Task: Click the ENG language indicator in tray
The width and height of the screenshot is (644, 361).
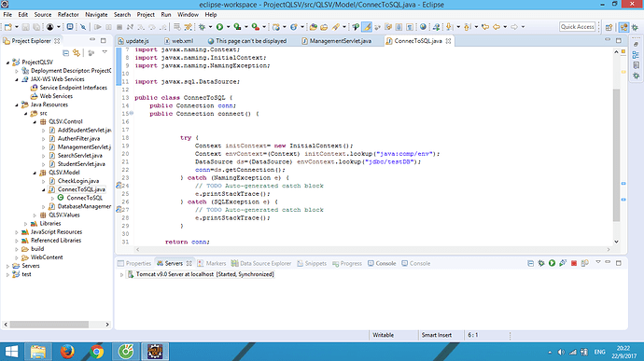Action: pos(599,352)
